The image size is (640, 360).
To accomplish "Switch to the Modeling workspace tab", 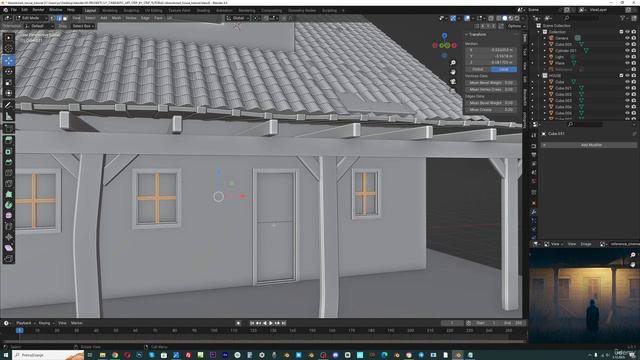I will 109,11.
